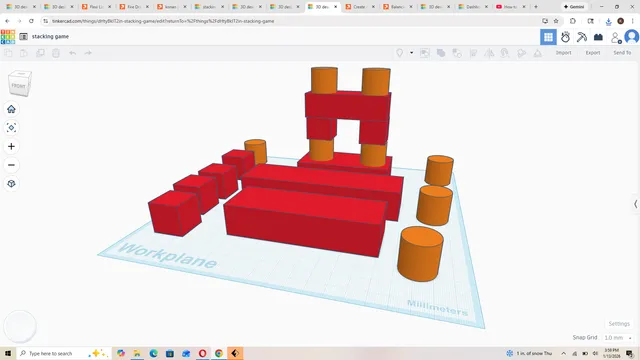Open the notes visibility dropdown arrow
The image size is (640, 360).
tap(411, 53)
